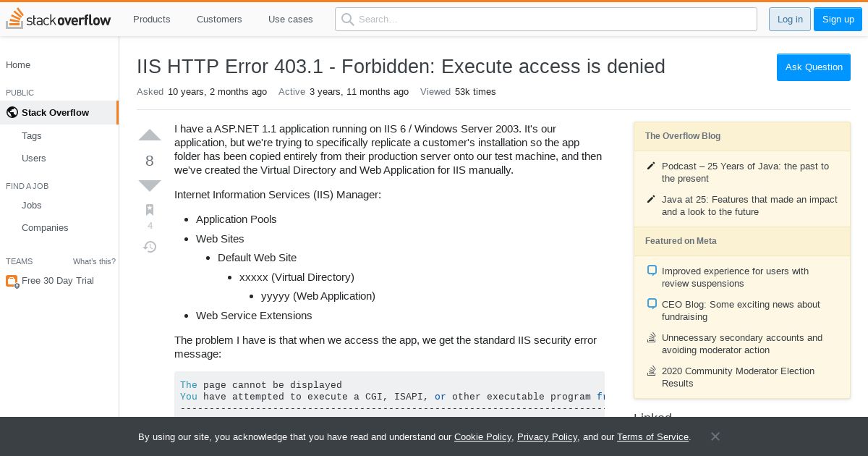
Task: Open the post activity history icon
Action: (150, 247)
